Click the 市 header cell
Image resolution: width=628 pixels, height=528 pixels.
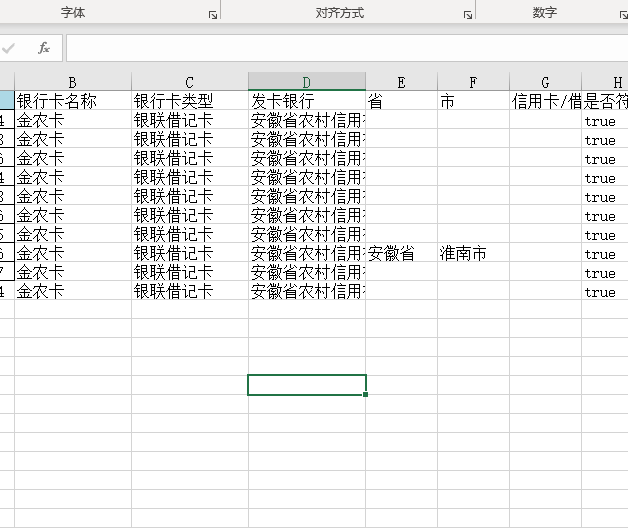[x=473, y=101]
